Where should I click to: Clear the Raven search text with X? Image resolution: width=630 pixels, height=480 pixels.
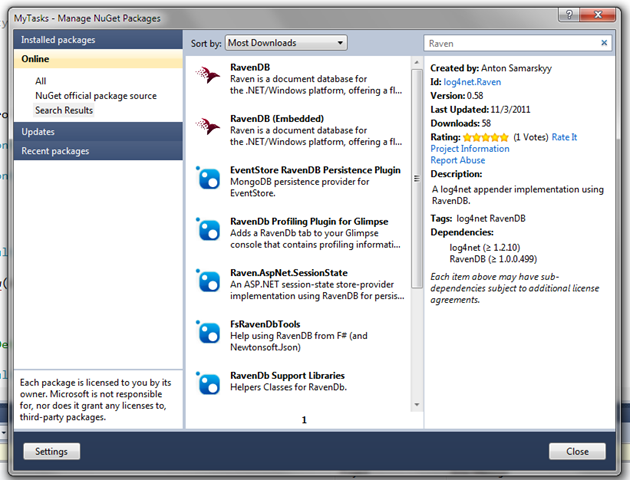604,43
